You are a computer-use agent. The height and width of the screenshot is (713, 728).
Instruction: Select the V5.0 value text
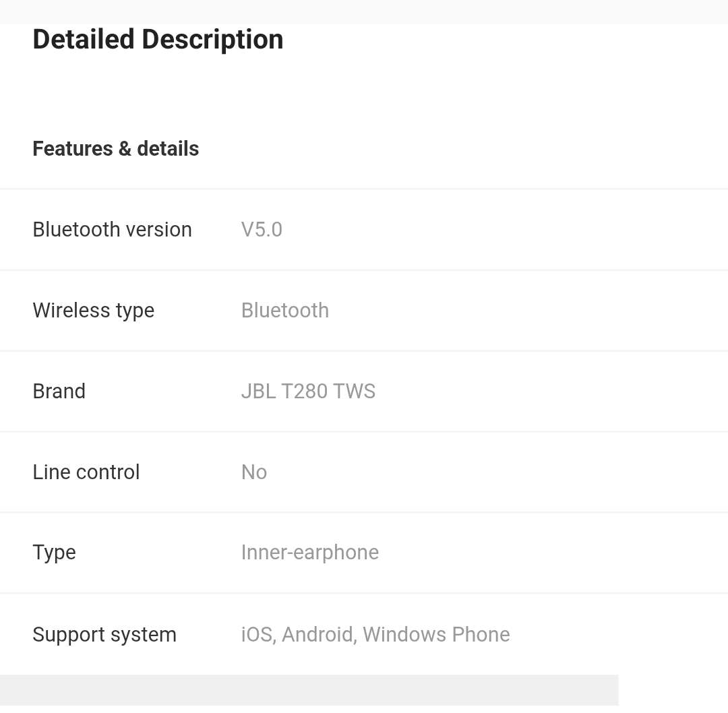[262, 229]
